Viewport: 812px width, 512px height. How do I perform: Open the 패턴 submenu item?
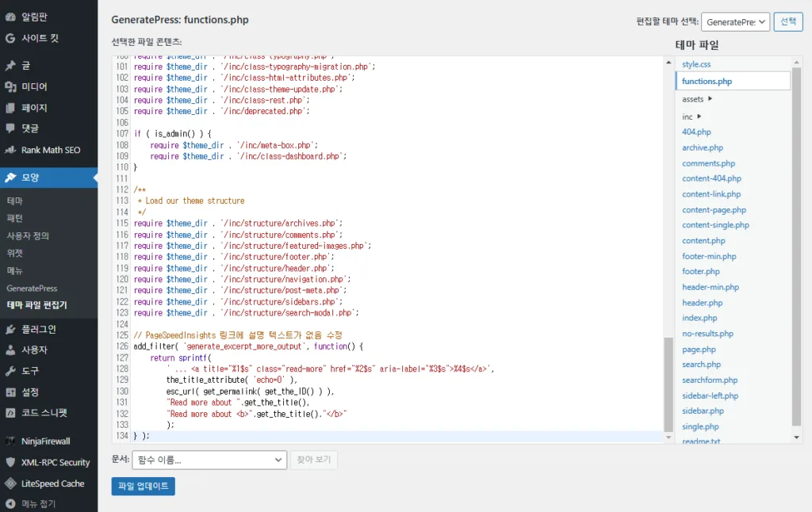click(x=14, y=218)
